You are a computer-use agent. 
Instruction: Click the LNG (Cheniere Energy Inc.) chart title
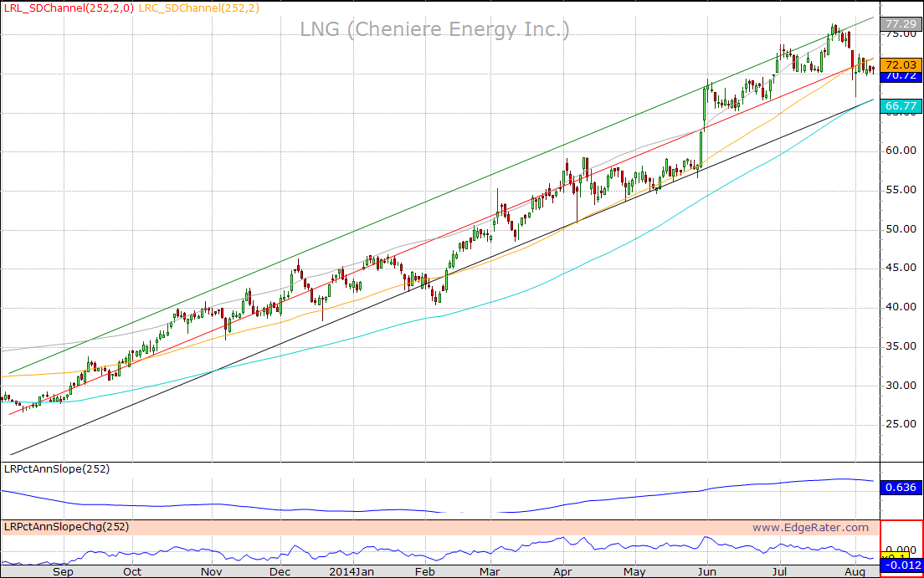click(434, 29)
